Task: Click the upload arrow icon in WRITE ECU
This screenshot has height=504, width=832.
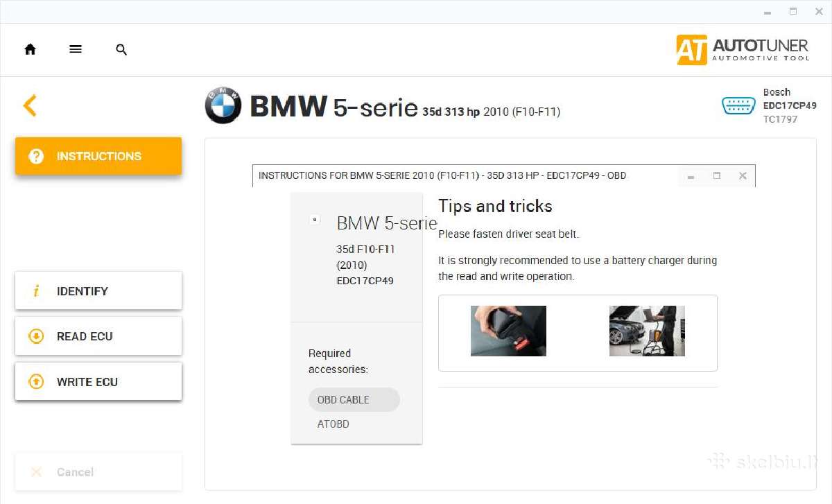Action: coord(36,381)
